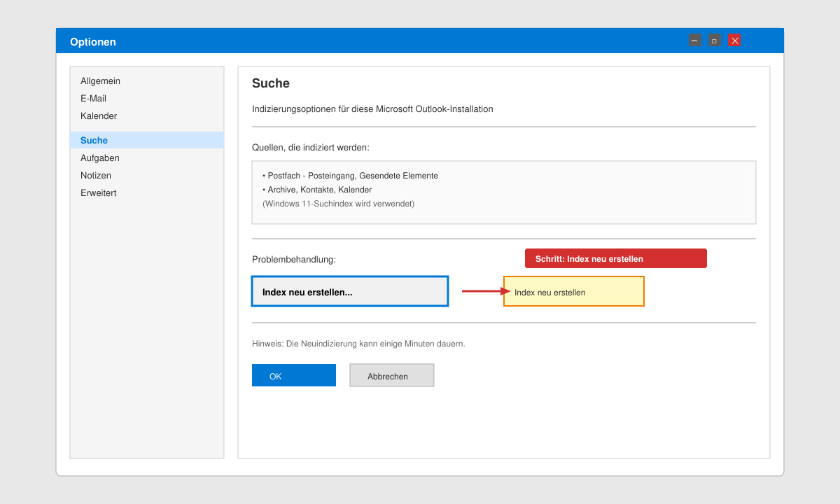The width and height of the screenshot is (840, 504).
Task: Click the Hinweis about Neuindizierung text
Action: tap(358, 344)
